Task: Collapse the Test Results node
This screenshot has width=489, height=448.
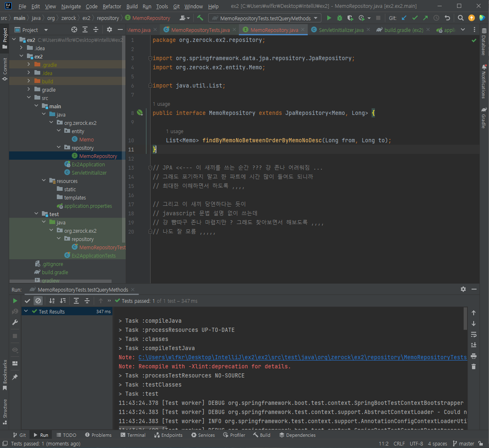Action: click(x=26, y=312)
